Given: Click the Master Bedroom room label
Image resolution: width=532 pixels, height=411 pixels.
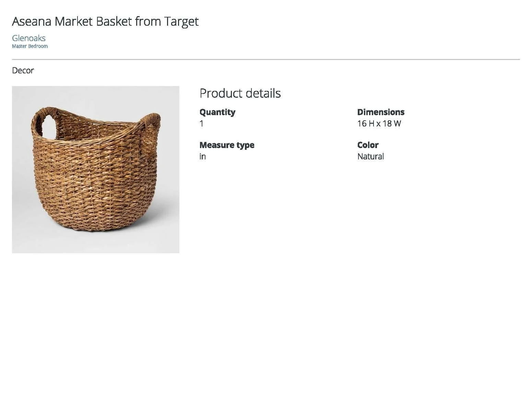Looking at the screenshot, I should [30, 46].
